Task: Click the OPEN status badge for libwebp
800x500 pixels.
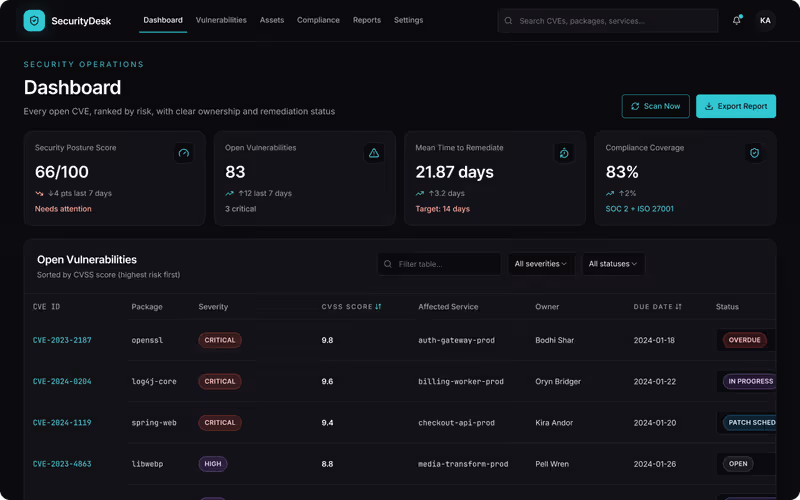Action: pos(738,464)
